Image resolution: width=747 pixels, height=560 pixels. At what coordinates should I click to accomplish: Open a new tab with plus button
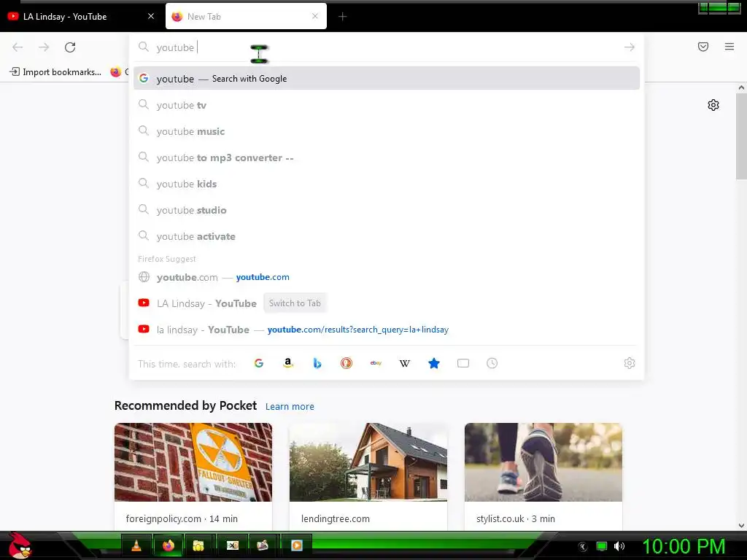pyautogui.click(x=343, y=17)
